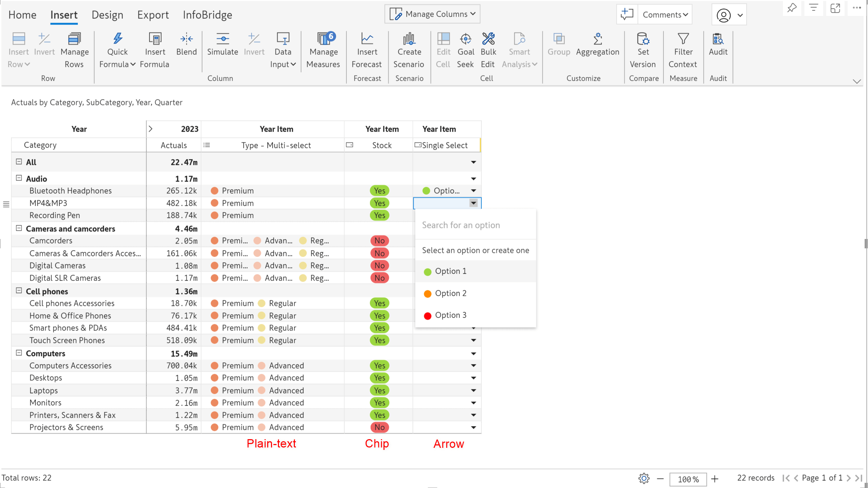Image resolution: width=868 pixels, height=488 pixels.
Task: Expand the Cameras and camcorders category
Action: (18, 228)
